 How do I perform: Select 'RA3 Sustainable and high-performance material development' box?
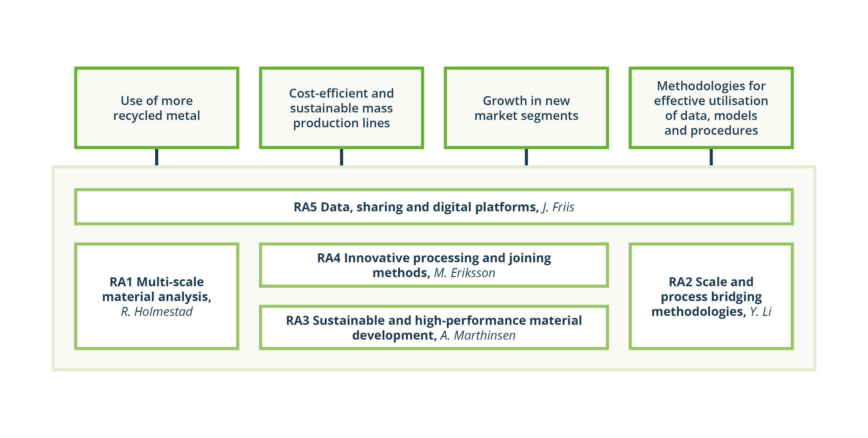click(x=434, y=328)
